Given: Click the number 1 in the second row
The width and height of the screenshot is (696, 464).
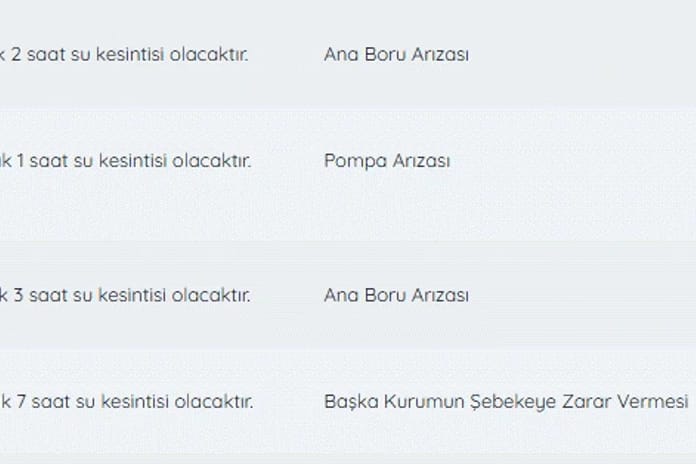Looking at the screenshot, I should coord(20,160).
